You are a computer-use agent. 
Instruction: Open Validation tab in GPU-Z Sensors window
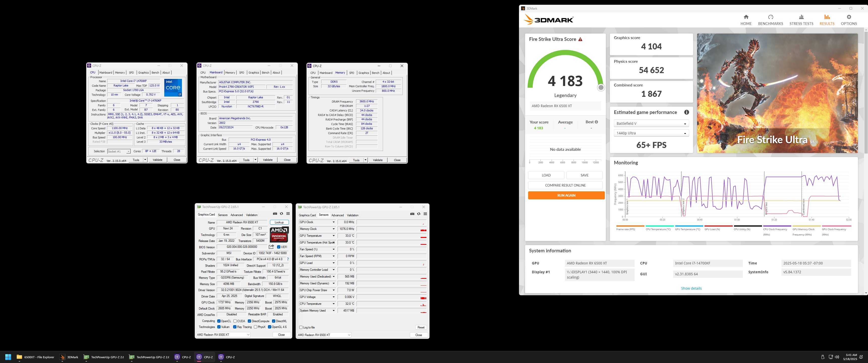(352, 216)
